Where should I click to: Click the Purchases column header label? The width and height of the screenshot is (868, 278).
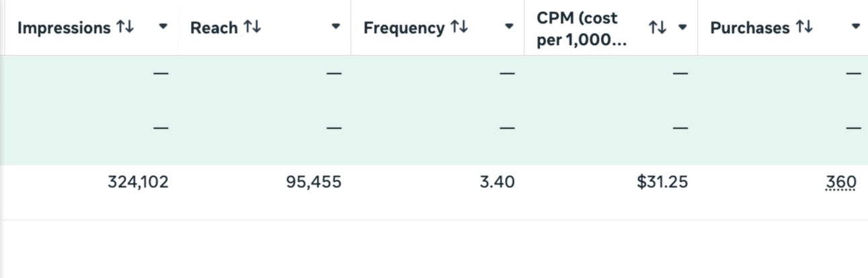(x=750, y=28)
